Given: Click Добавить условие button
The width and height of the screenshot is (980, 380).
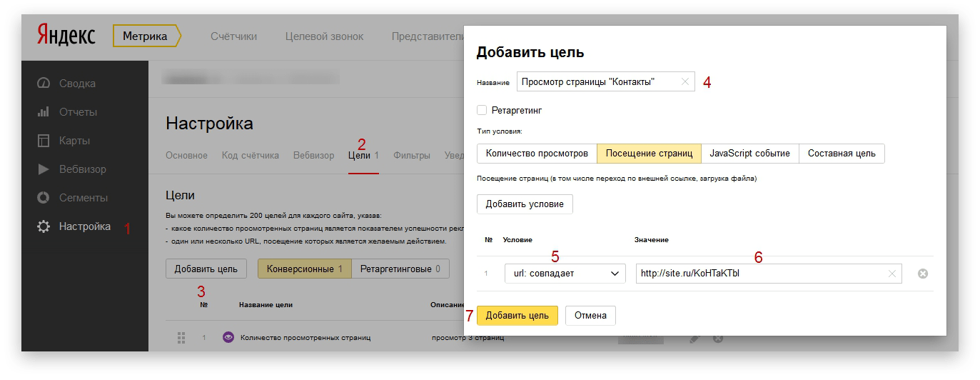Looking at the screenshot, I should [x=525, y=204].
